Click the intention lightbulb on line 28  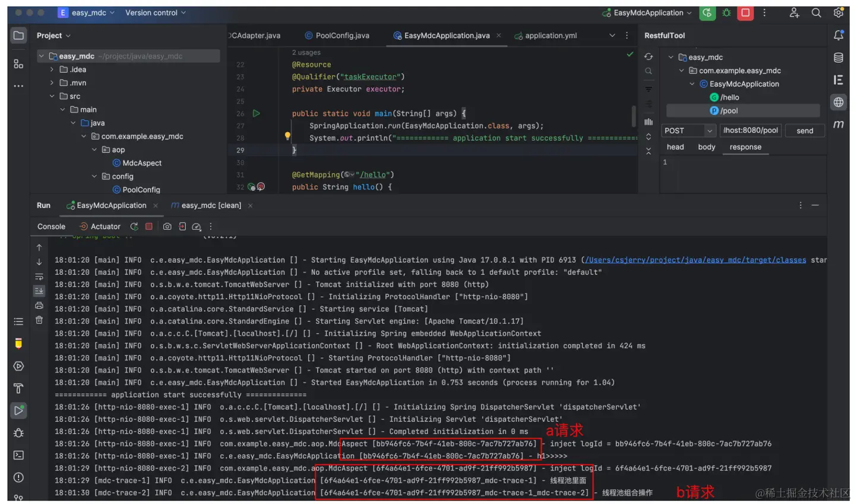point(287,136)
